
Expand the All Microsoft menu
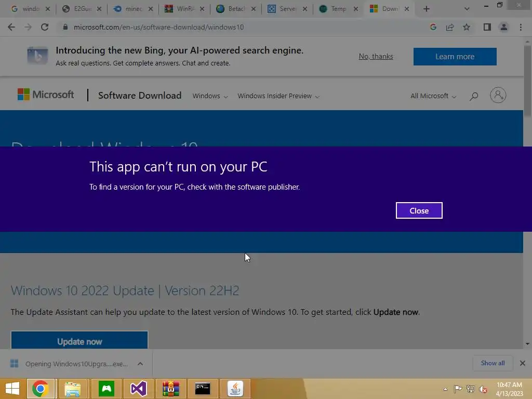coord(433,96)
